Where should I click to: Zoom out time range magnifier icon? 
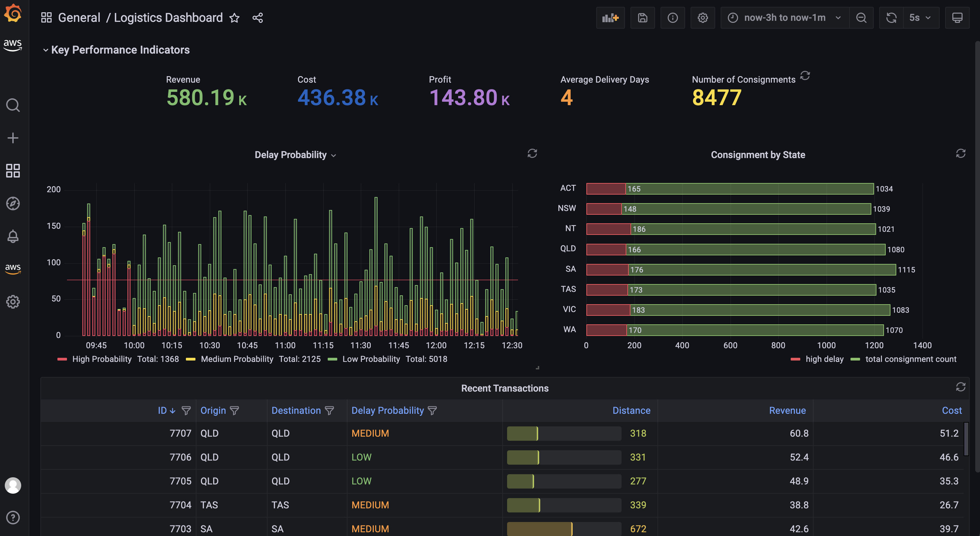[861, 18]
